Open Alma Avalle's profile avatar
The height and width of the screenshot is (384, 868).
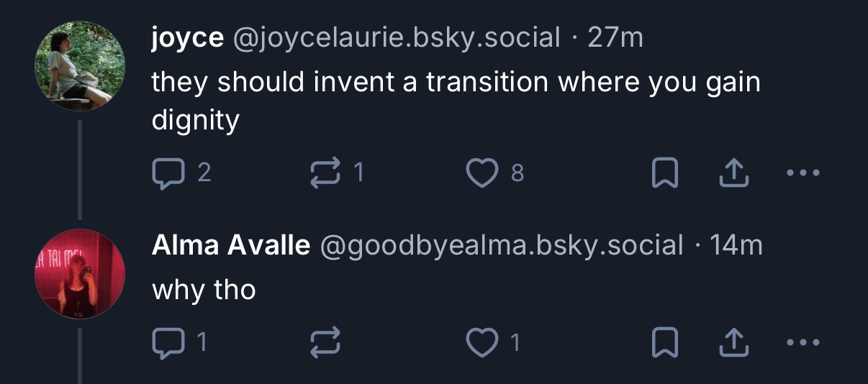pyautogui.click(x=80, y=274)
